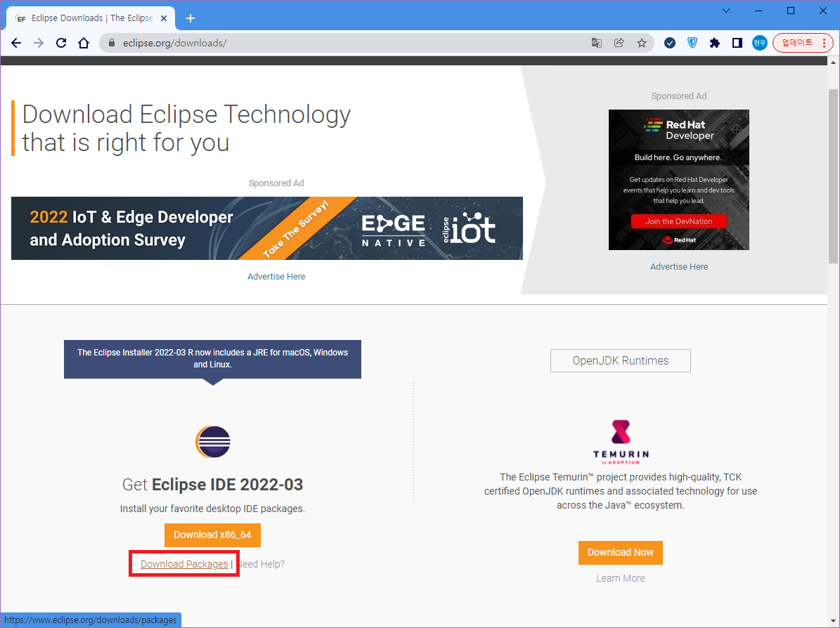
Task: Click Advertise Here under survey banner
Action: (x=276, y=276)
